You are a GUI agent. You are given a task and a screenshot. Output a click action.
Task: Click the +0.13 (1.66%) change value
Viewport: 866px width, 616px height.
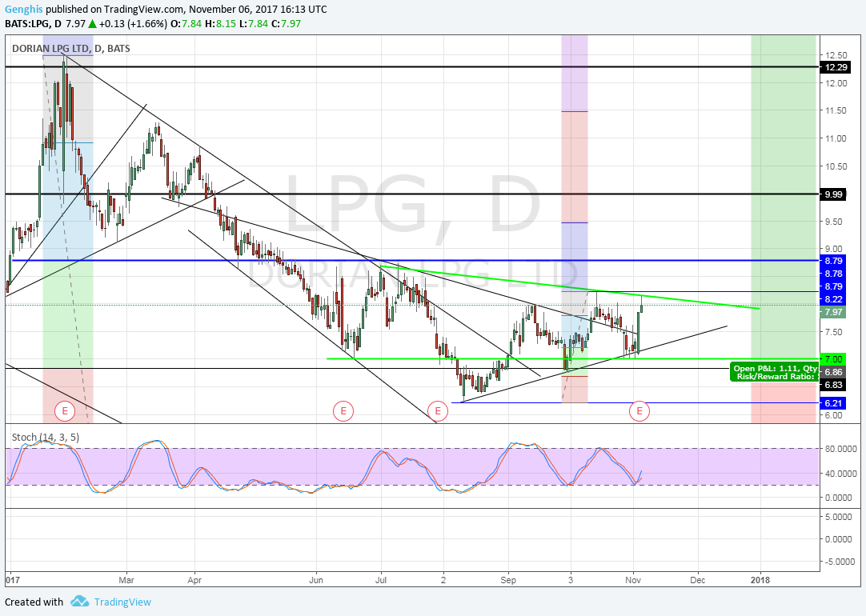[134, 24]
